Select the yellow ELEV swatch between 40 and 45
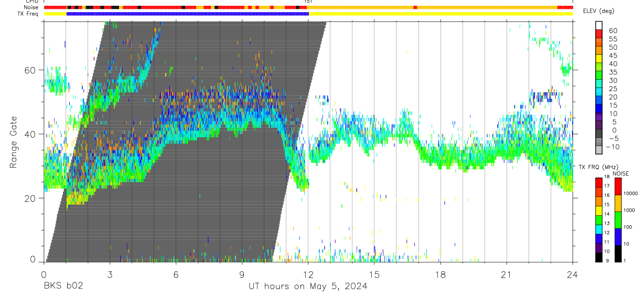644x297 pixels. [x=599, y=59]
